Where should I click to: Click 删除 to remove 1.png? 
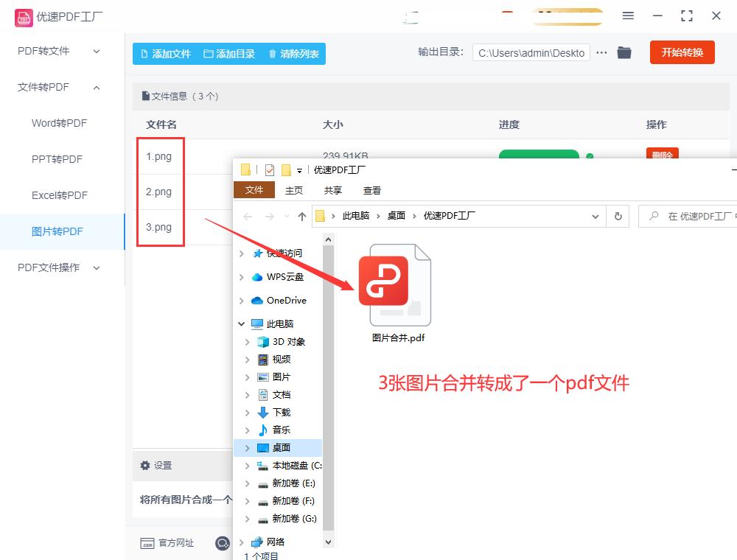click(662, 155)
